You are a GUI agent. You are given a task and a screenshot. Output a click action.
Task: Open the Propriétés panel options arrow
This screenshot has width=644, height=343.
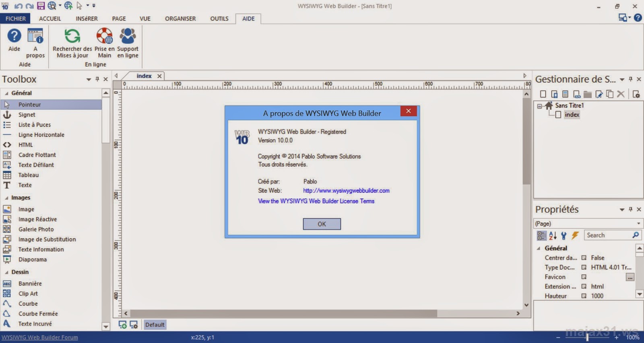(622, 209)
